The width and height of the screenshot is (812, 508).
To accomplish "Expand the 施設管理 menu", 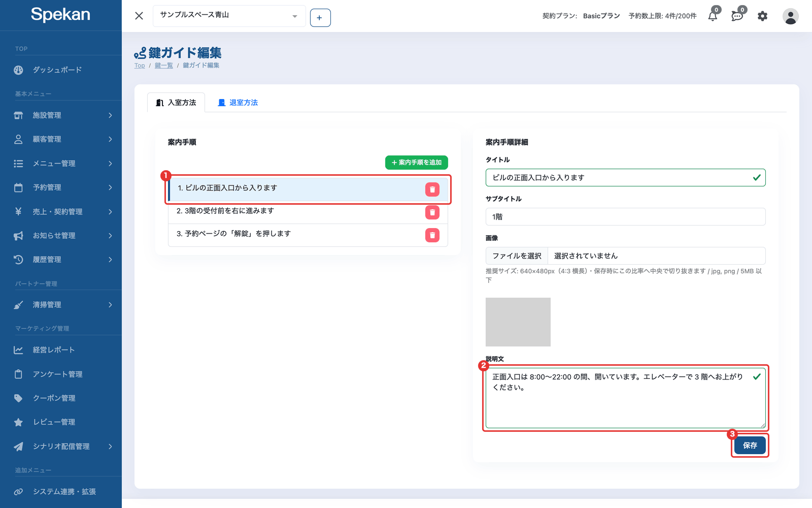I will (61, 115).
